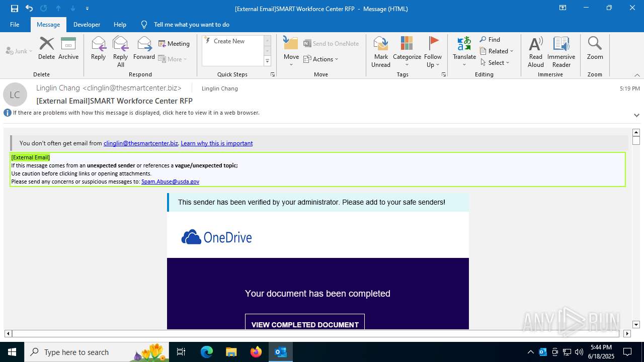Open the Select dropdown

tap(495, 63)
